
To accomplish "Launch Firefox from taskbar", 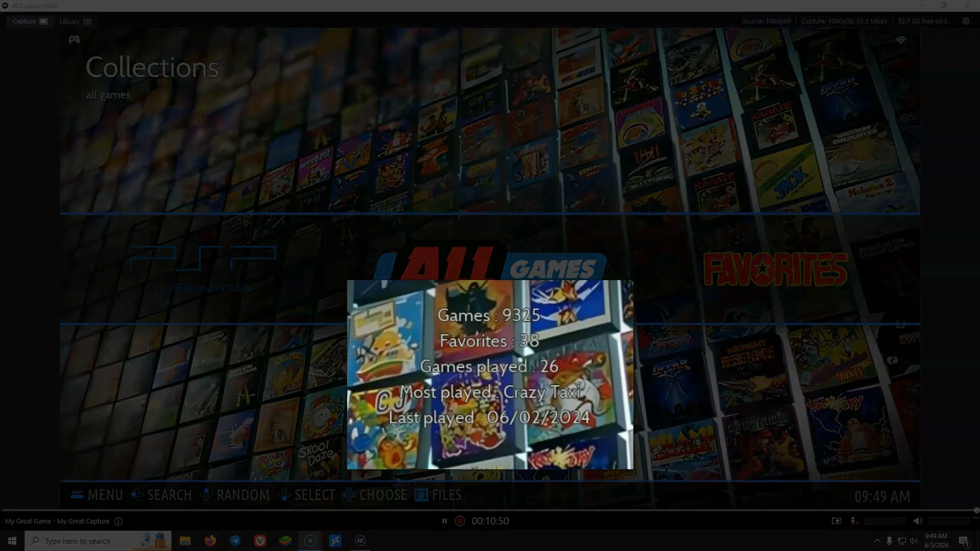I will (210, 541).
